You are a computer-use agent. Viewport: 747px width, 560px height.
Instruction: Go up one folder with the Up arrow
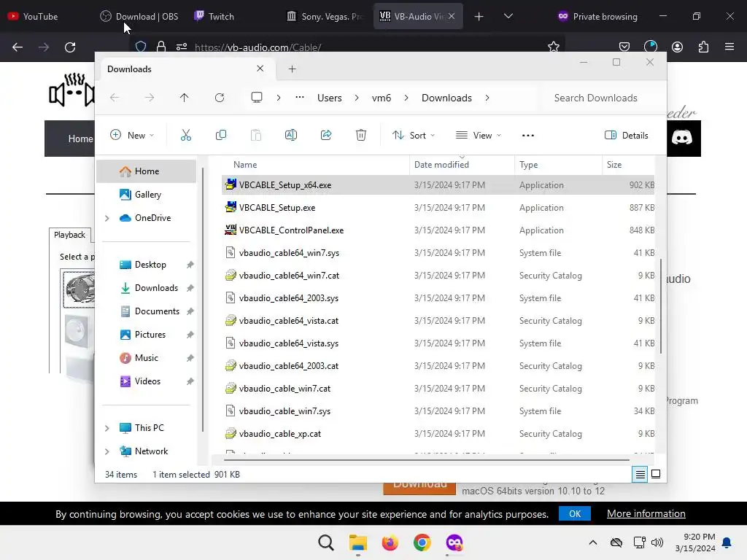(184, 98)
